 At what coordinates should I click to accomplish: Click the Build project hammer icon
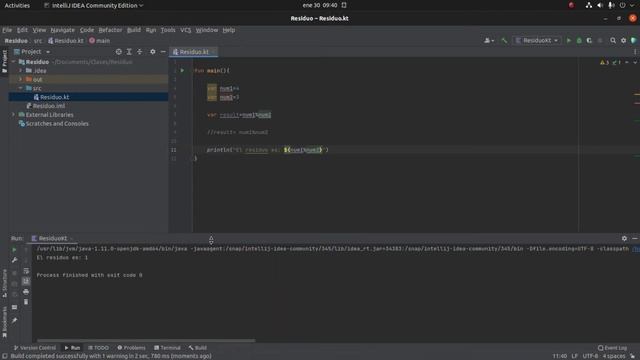[x=504, y=40]
